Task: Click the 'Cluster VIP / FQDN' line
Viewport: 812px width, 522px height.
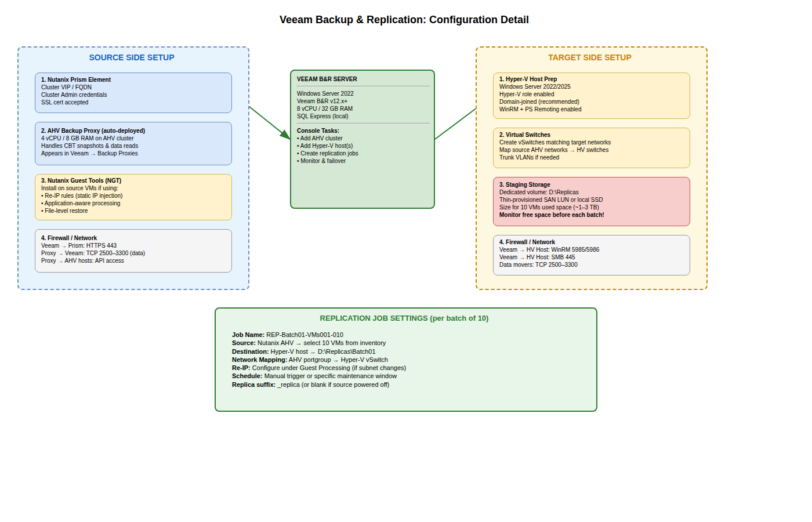Action: [66, 87]
